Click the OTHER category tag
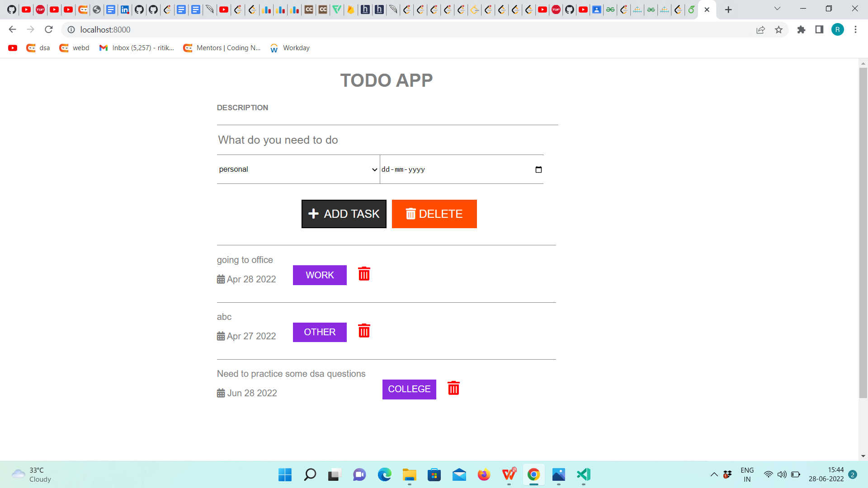This screenshot has width=868, height=488. click(x=320, y=332)
